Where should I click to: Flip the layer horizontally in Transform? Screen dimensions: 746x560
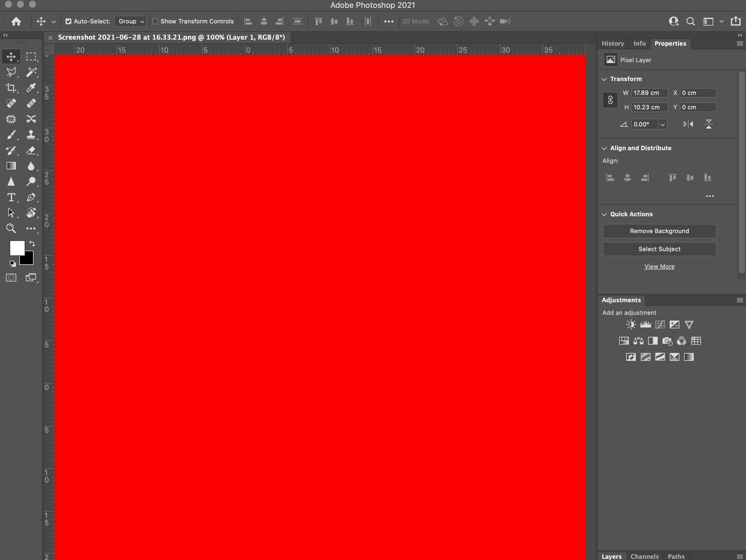(689, 124)
